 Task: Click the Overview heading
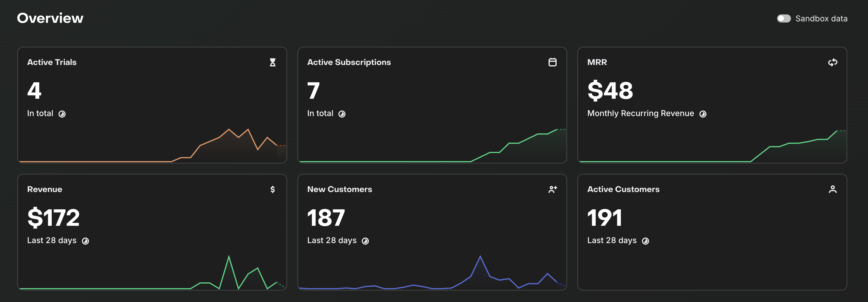tap(50, 18)
